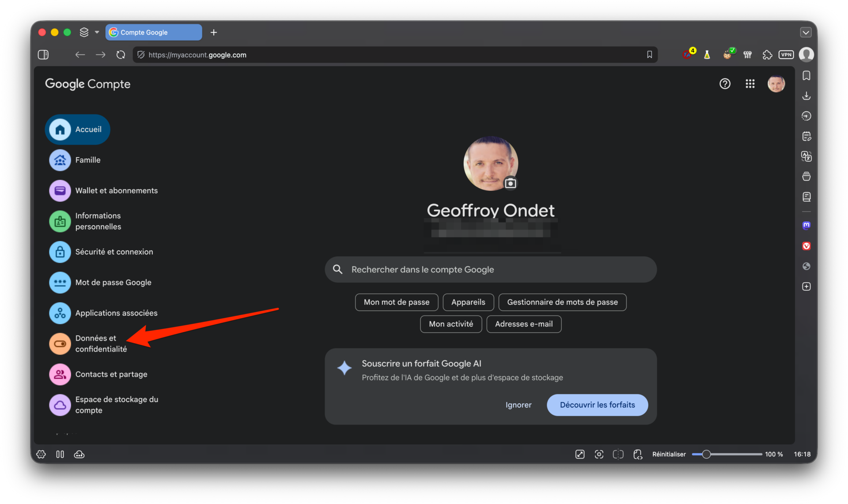This screenshot has height=504, width=848.
Task: Open the Notes panel
Action: (806, 136)
